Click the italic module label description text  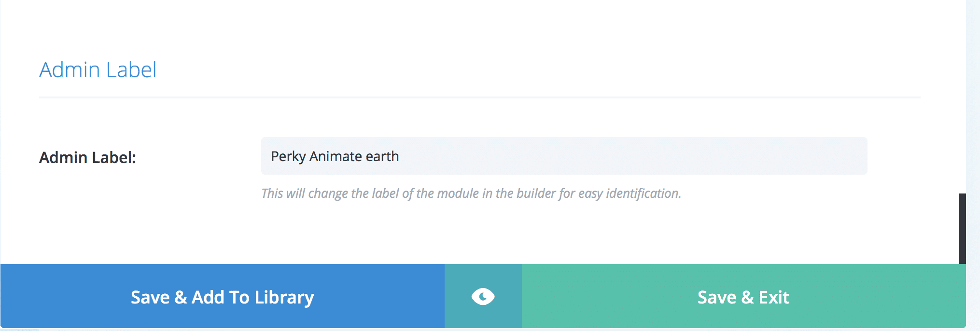pyautogui.click(x=471, y=193)
